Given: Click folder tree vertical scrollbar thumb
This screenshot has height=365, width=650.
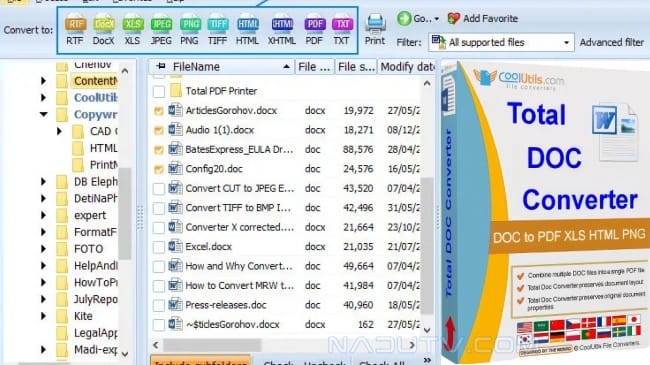Looking at the screenshot, I should pos(125,214).
